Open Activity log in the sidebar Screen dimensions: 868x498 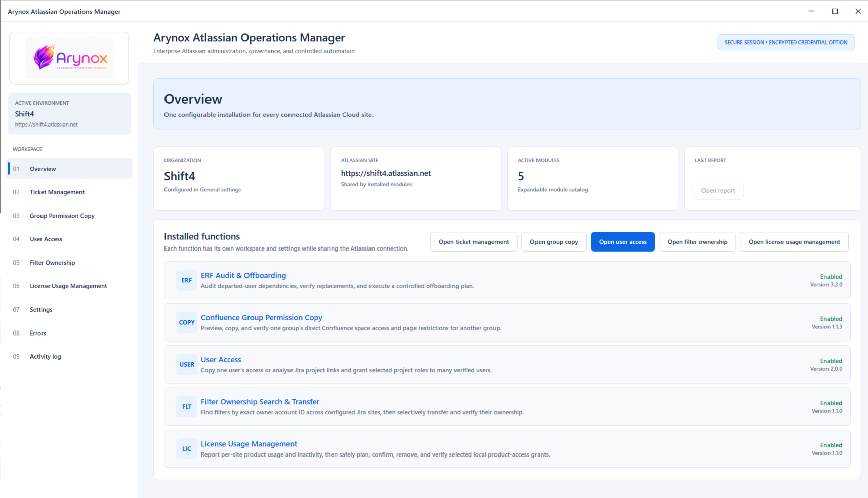[69, 357]
